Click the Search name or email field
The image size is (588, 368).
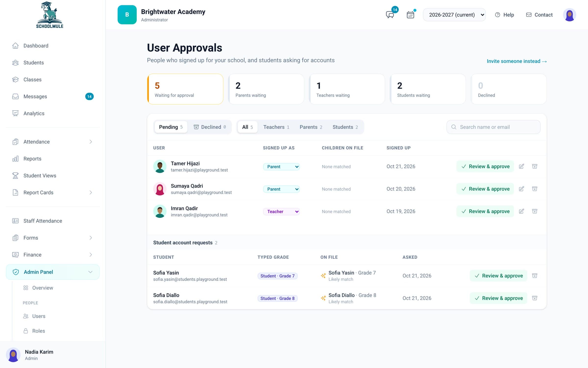point(493,127)
